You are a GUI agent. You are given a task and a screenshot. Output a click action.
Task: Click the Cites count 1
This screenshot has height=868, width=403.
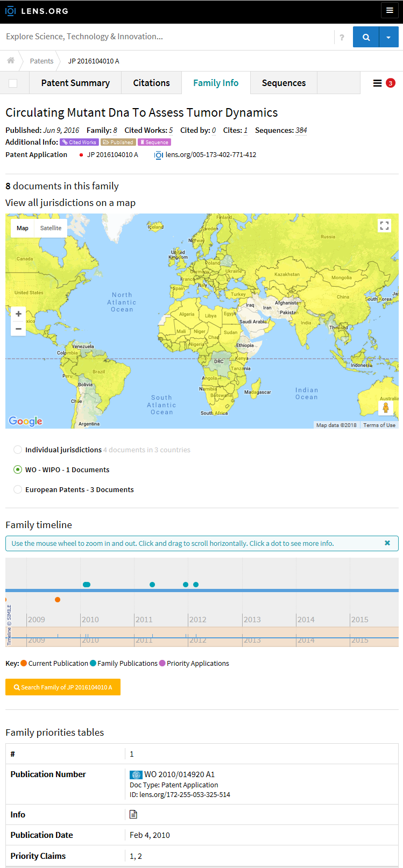click(245, 130)
